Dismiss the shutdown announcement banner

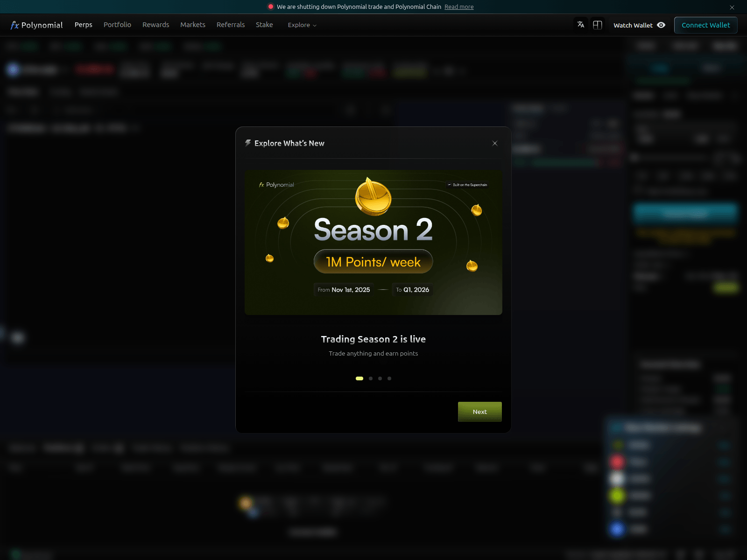[x=732, y=7]
